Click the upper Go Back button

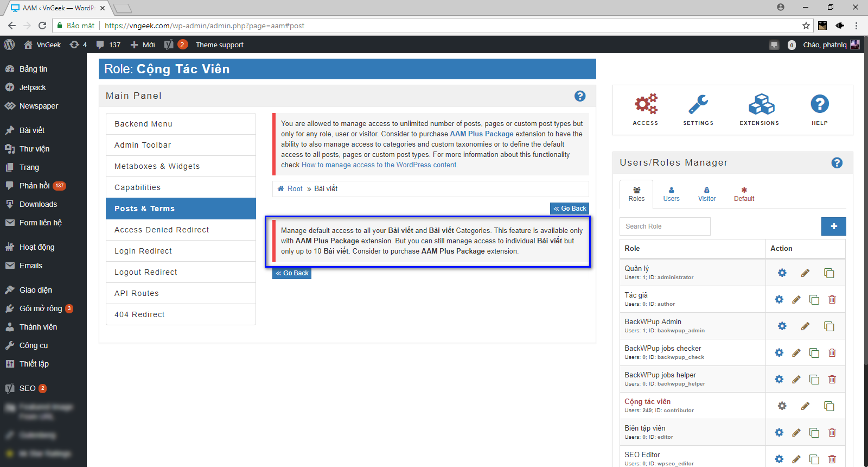pos(570,209)
